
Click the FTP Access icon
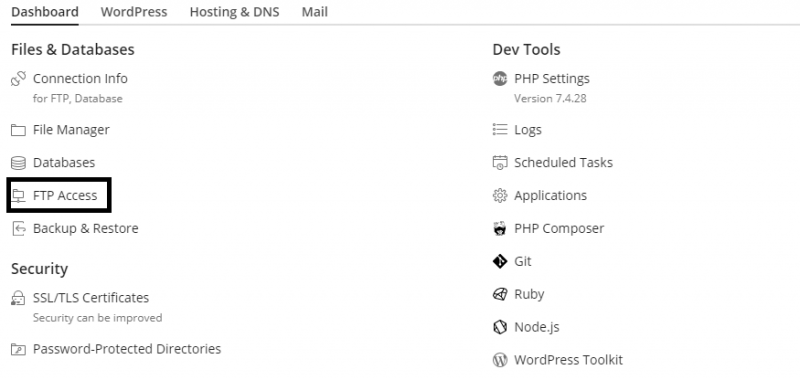click(x=18, y=195)
